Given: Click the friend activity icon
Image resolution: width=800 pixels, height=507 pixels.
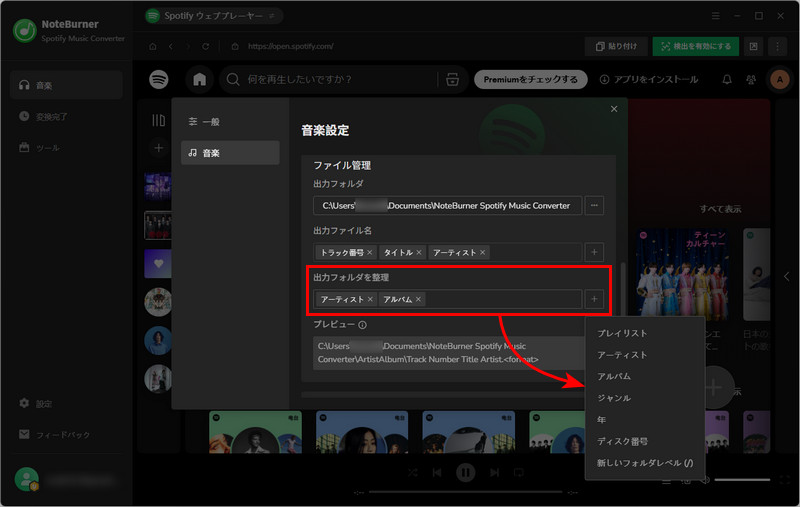Looking at the screenshot, I should (751, 80).
